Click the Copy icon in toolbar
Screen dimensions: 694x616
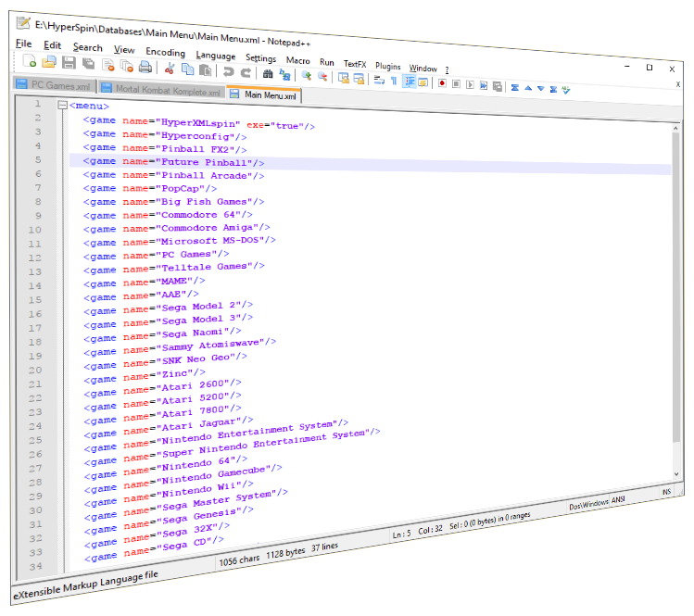[188, 69]
